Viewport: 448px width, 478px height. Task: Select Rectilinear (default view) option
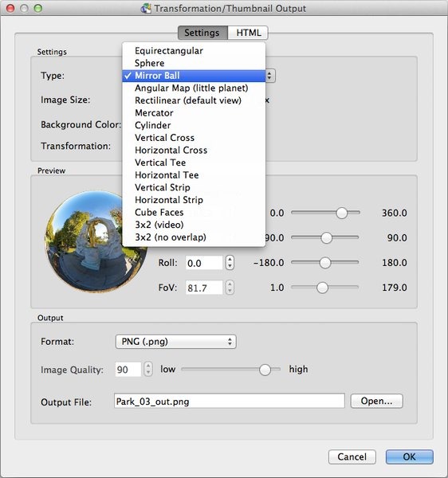194,100
